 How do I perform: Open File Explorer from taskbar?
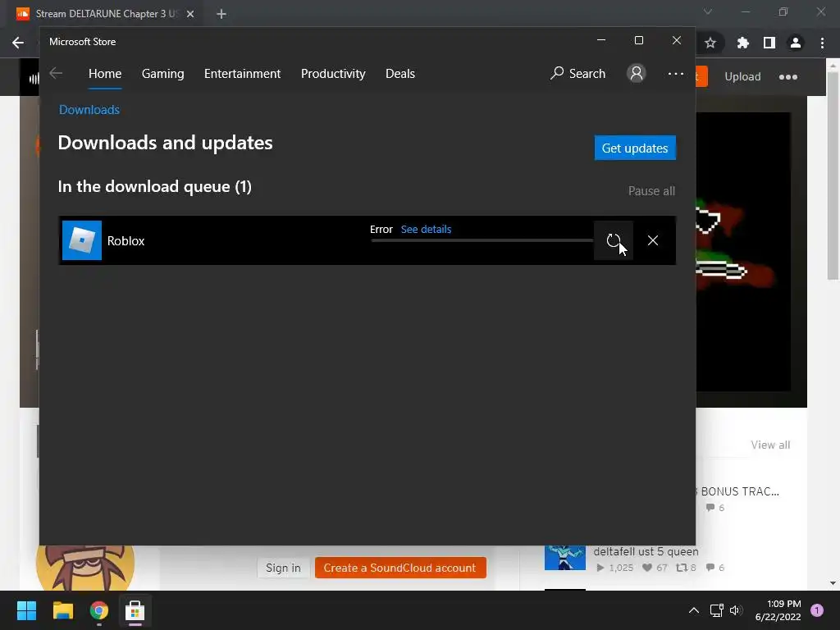pyautogui.click(x=62, y=610)
